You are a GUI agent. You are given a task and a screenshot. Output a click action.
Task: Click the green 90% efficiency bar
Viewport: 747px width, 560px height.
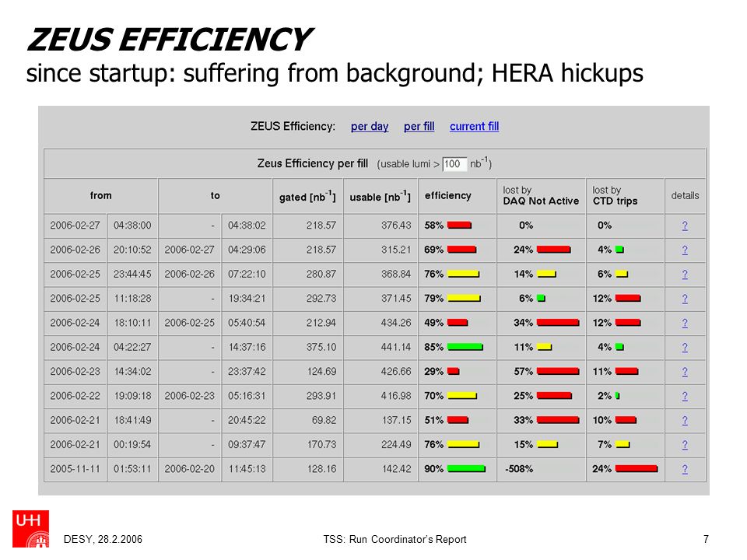466,469
